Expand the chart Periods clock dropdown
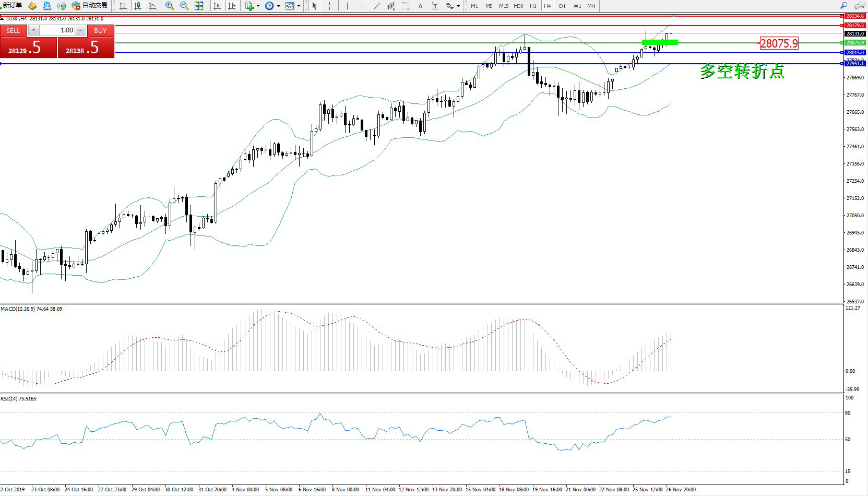The height and width of the screenshot is (496, 868). pyautogui.click(x=278, y=6)
